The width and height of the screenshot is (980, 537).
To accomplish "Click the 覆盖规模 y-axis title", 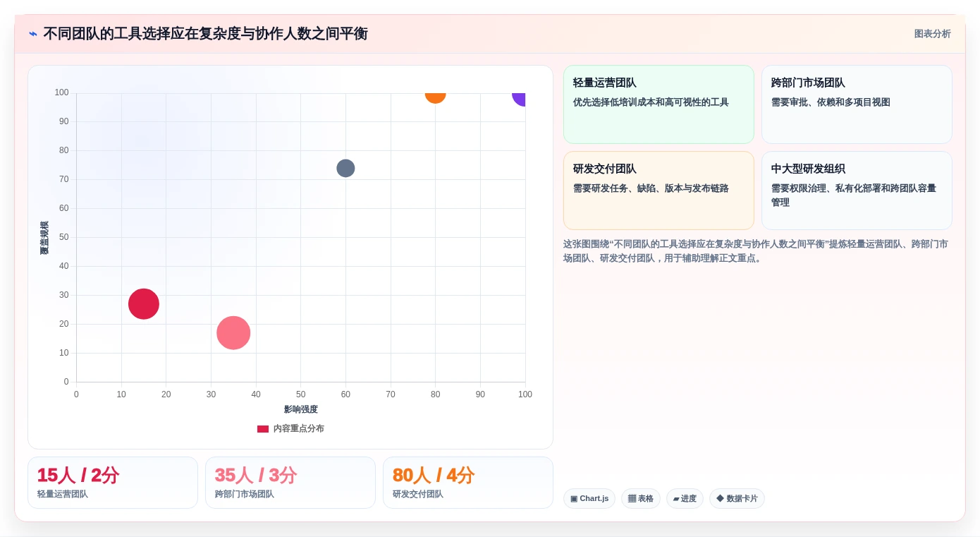I will pyautogui.click(x=44, y=238).
